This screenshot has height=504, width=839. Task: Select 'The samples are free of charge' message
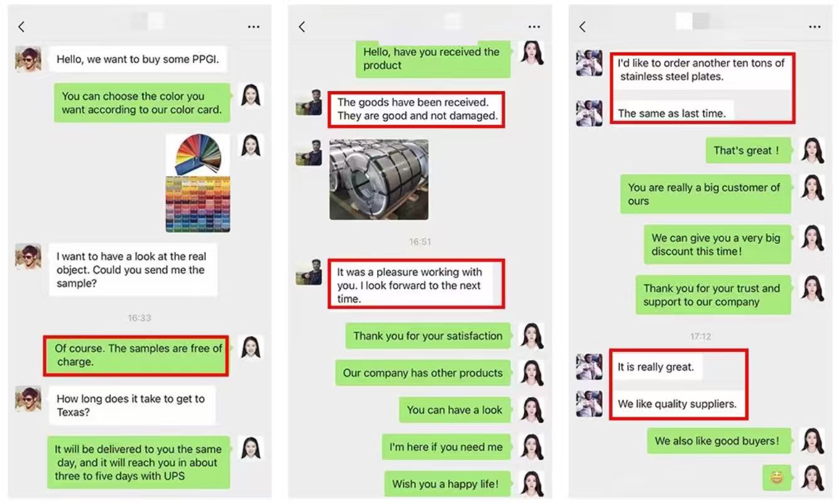coord(136,355)
